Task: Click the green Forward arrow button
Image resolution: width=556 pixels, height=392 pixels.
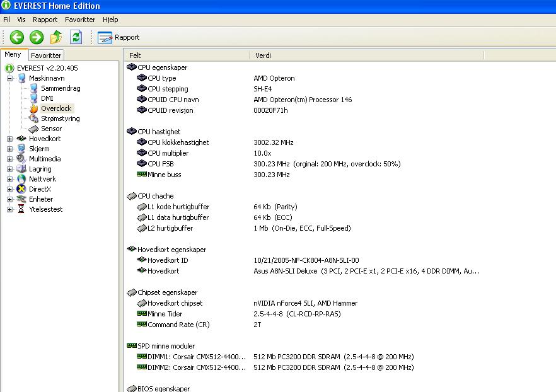Action: click(x=37, y=37)
